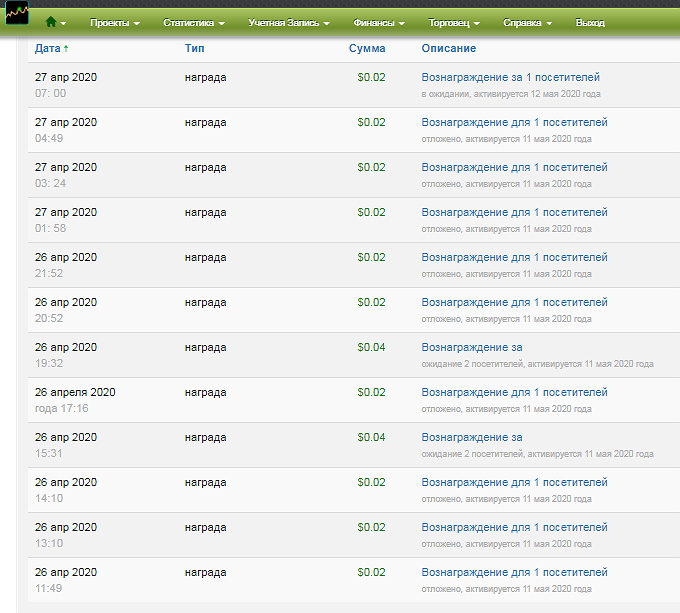
Task: Expand the Торговец dropdown menu
Action: click(x=454, y=23)
